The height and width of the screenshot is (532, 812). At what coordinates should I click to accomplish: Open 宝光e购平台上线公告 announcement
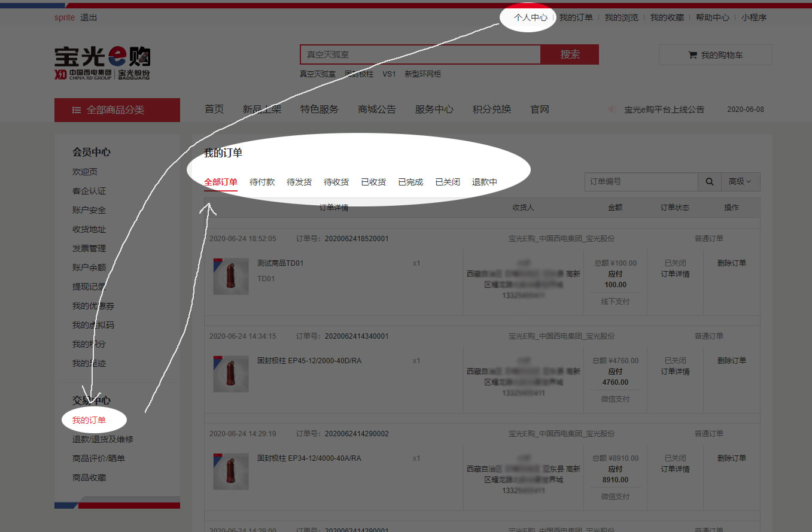(x=664, y=110)
